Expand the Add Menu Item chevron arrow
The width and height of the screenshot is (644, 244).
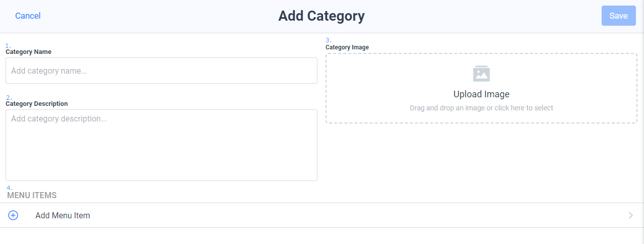pyautogui.click(x=631, y=215)
